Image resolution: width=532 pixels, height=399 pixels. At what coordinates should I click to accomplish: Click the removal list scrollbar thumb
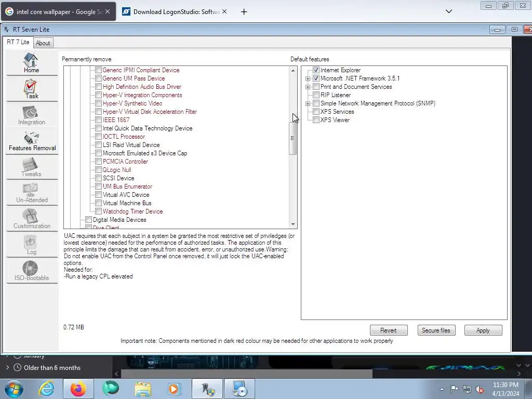[x=292, y=138]
